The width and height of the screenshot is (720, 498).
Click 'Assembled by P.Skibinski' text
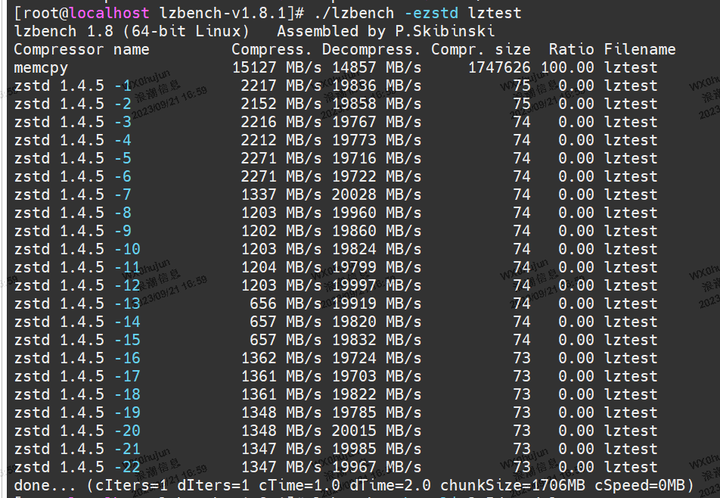[386, 31]
